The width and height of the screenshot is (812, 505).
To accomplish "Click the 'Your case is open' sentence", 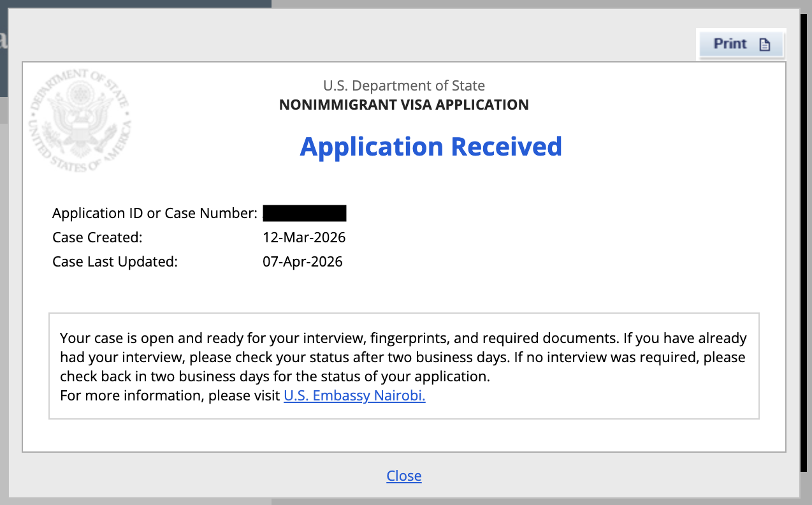I will tap(255, 338).
